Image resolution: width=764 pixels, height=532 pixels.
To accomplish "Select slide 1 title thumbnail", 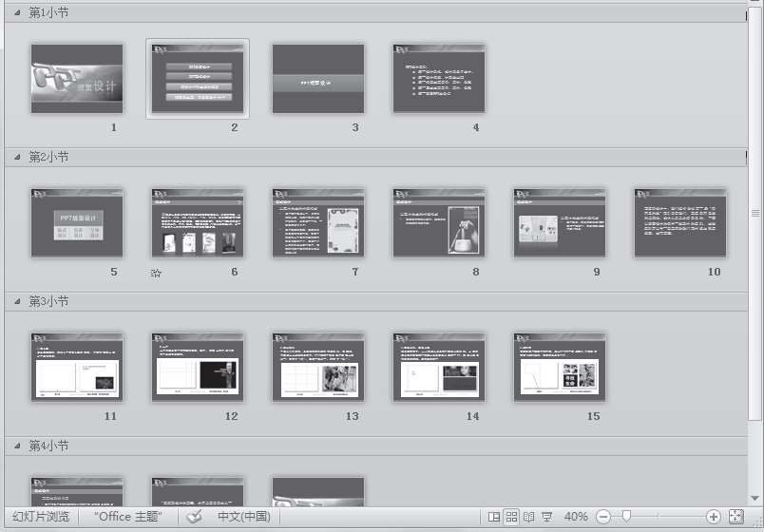I will (x=77, y=79).
